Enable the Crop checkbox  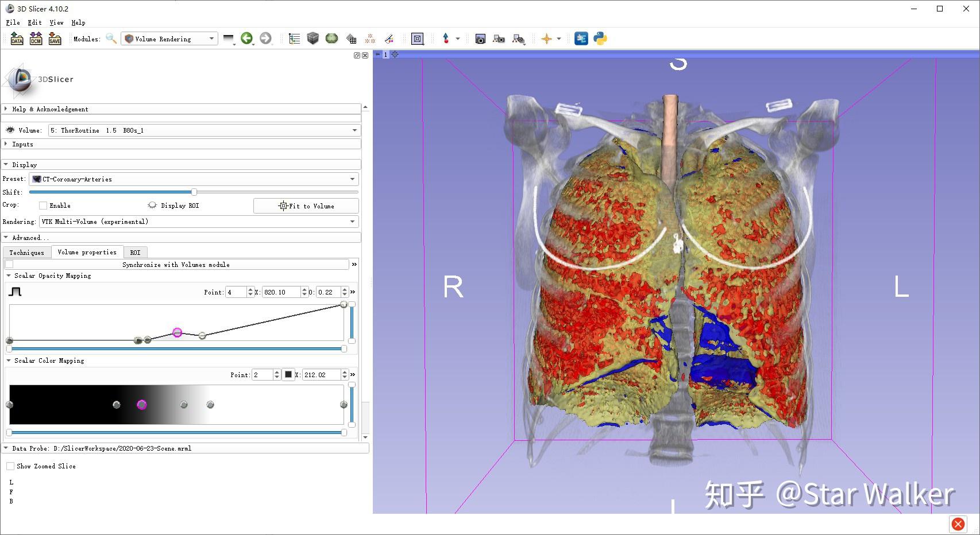click(x=43, y=205)
